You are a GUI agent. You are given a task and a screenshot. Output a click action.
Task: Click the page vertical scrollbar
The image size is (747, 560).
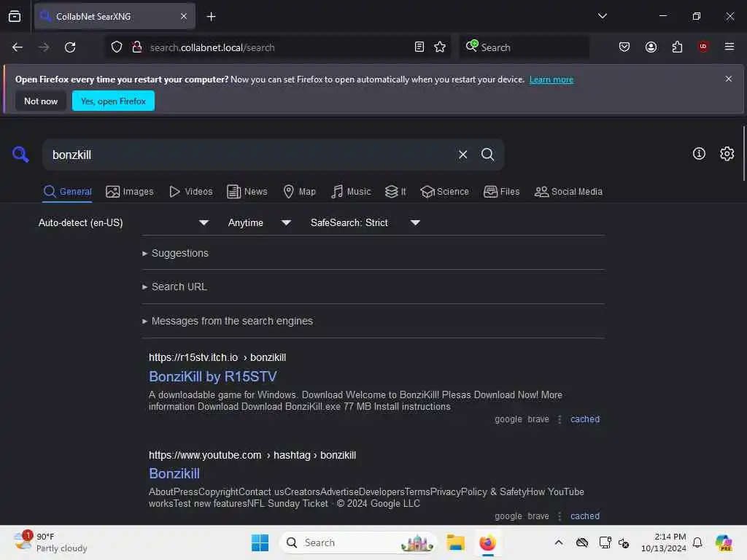pos(743,153)
